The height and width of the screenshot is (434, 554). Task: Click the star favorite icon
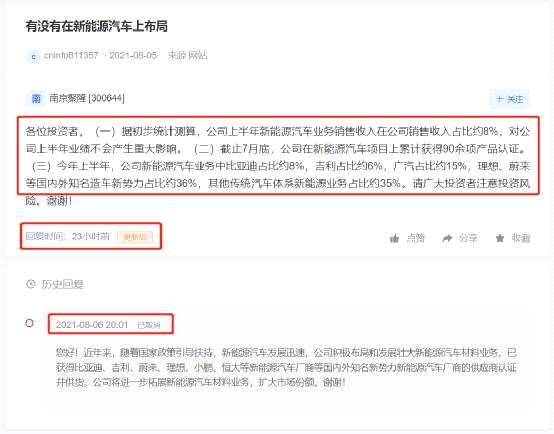pos(500,238)
